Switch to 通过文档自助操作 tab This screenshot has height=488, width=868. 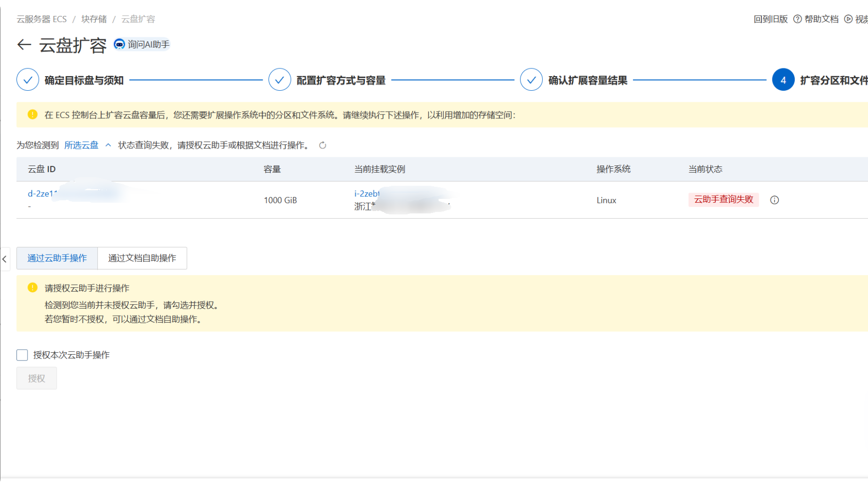(x=142, y=258)
